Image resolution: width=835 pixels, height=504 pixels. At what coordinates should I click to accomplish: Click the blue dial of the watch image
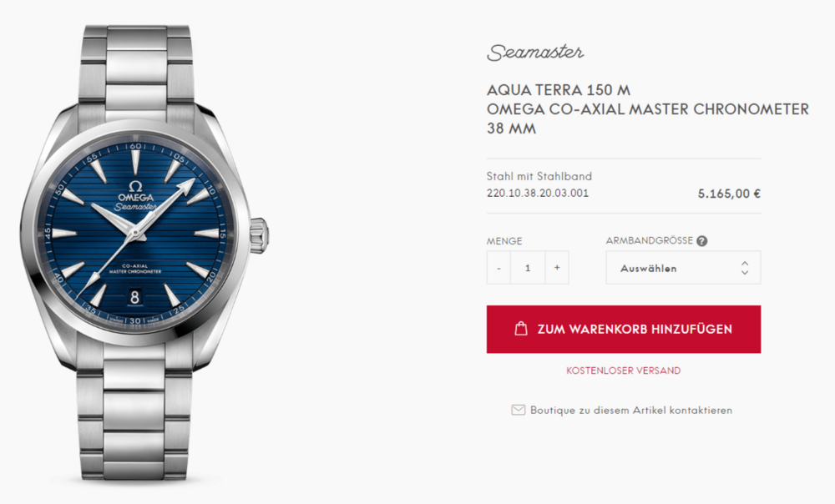tap(135, 233)
